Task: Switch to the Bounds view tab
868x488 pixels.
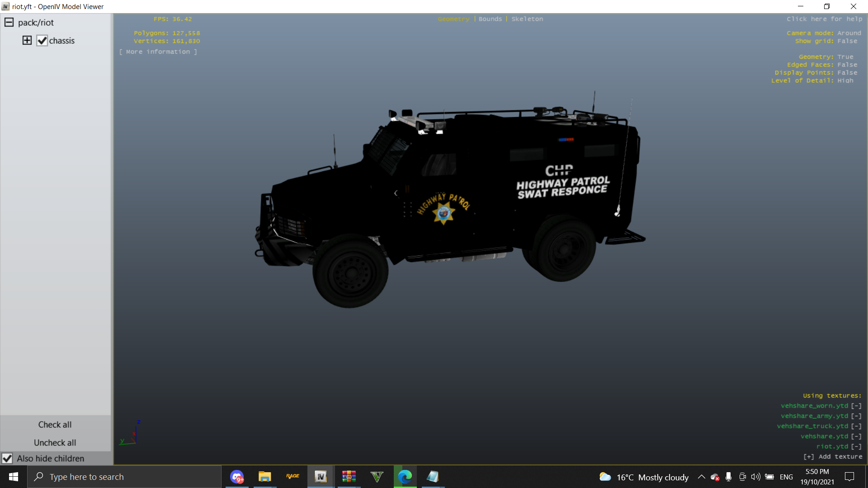Action: coord(490,19)
